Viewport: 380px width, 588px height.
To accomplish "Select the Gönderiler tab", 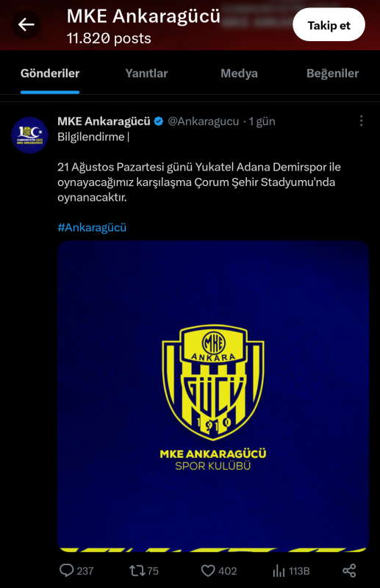I will click(x=50, y=73).
